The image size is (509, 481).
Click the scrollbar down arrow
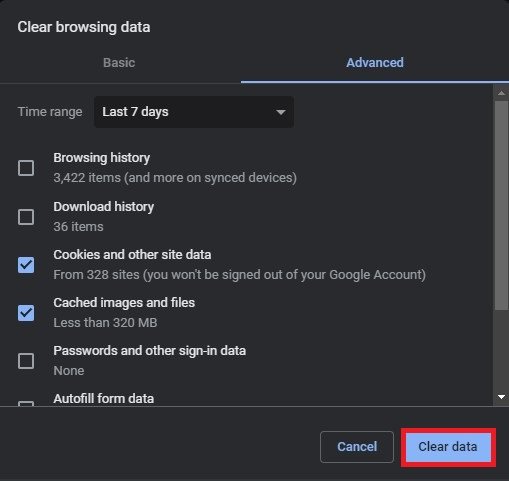[501, 397]
